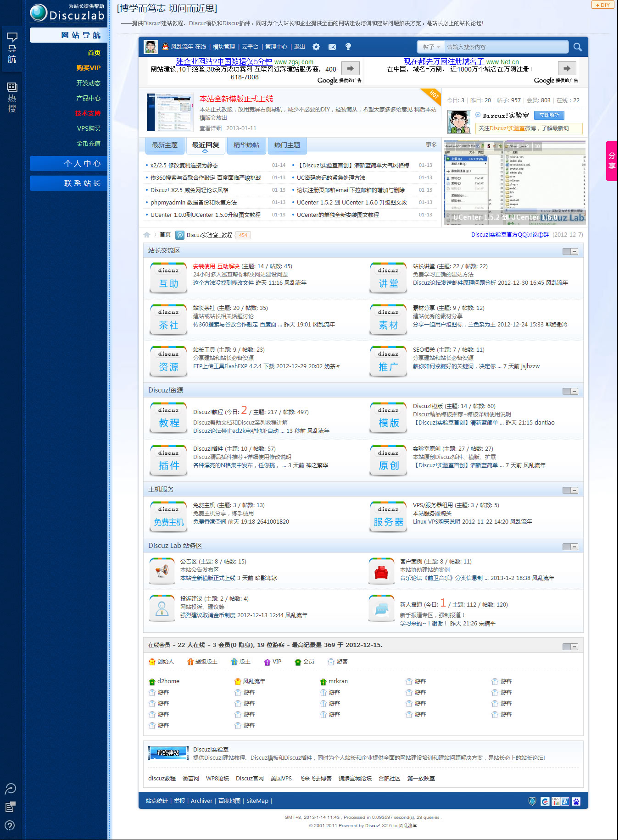This screenshot has width=619, height=840.
Task: Click the user avatar in the top bar
Action: click(x=151, y=47)
